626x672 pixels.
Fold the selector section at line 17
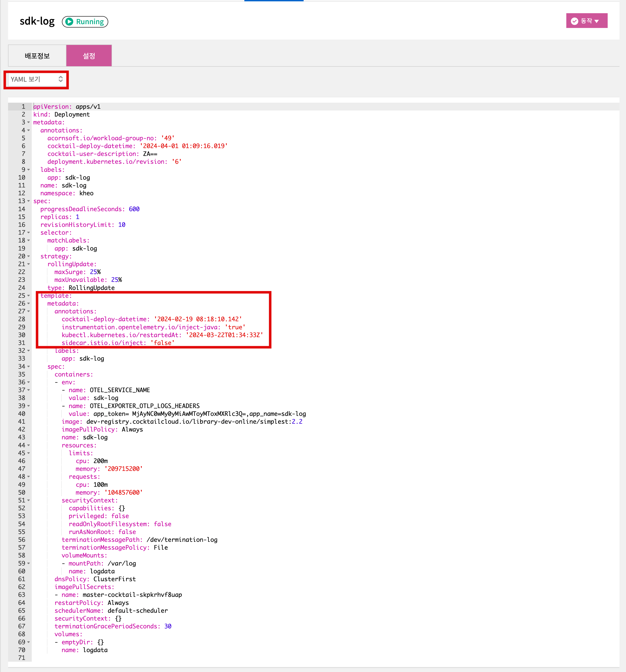[29, 233]
